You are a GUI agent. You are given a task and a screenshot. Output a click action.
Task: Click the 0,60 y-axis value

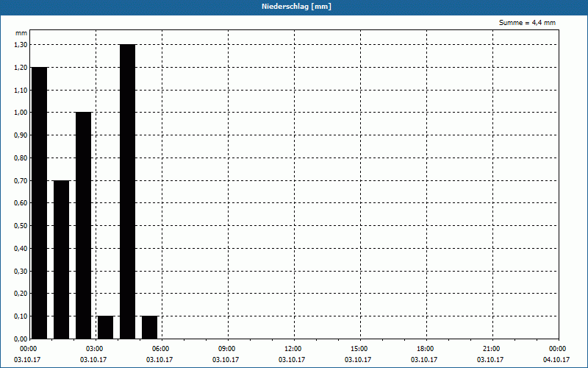(x=21, y=203)
